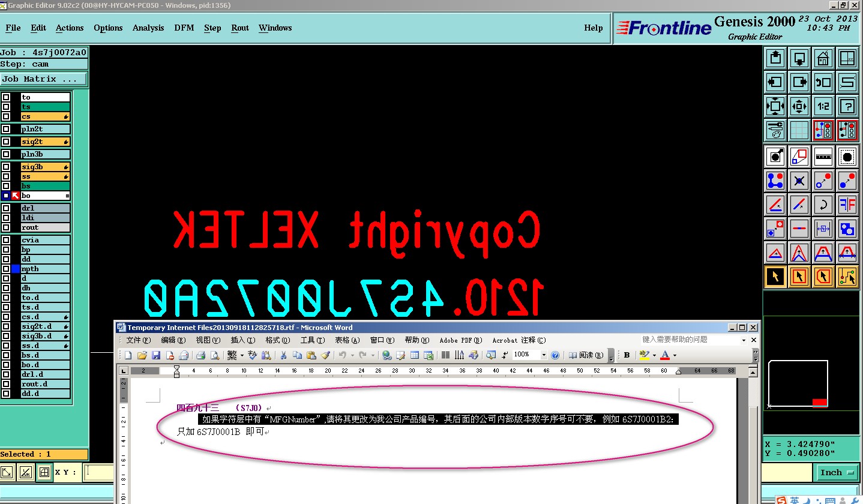Select the net routing selection arrow icon

pos(847,276)
